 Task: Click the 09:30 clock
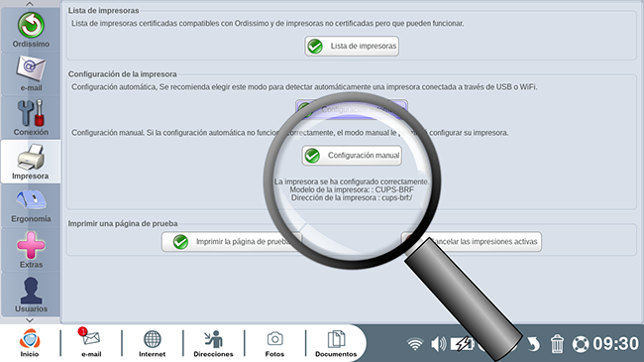(x=615, y=344)
